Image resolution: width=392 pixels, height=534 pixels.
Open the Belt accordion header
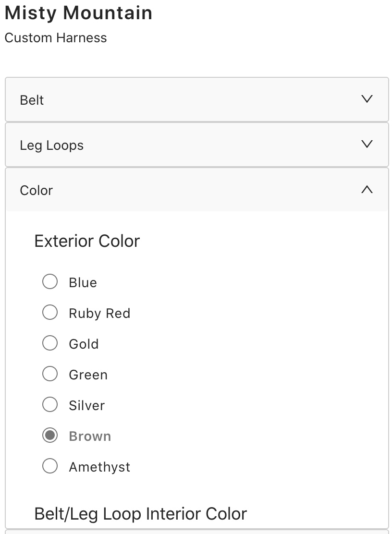point(32,100)
